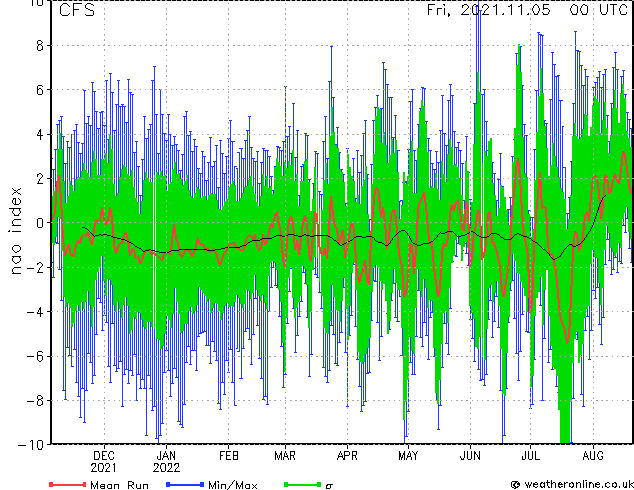Click the nao index axis title
The width and height of the screenshot is (634, 490).
click(15, 231)
